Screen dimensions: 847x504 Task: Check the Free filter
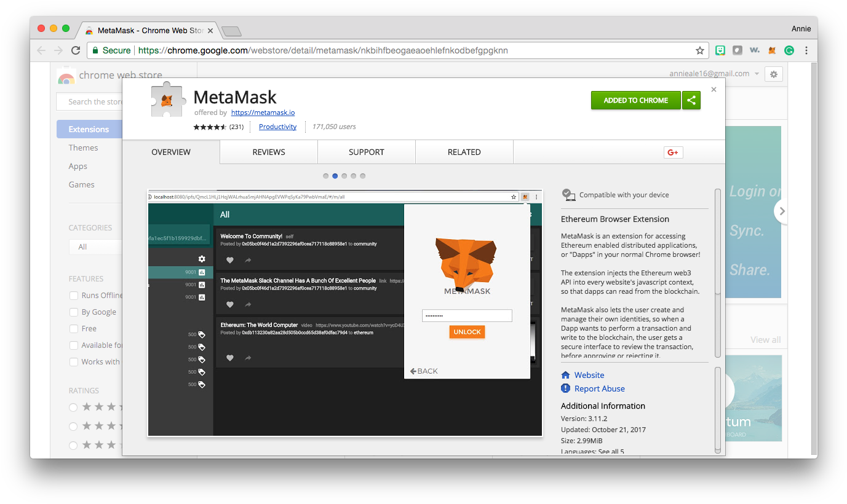(74, 329)
